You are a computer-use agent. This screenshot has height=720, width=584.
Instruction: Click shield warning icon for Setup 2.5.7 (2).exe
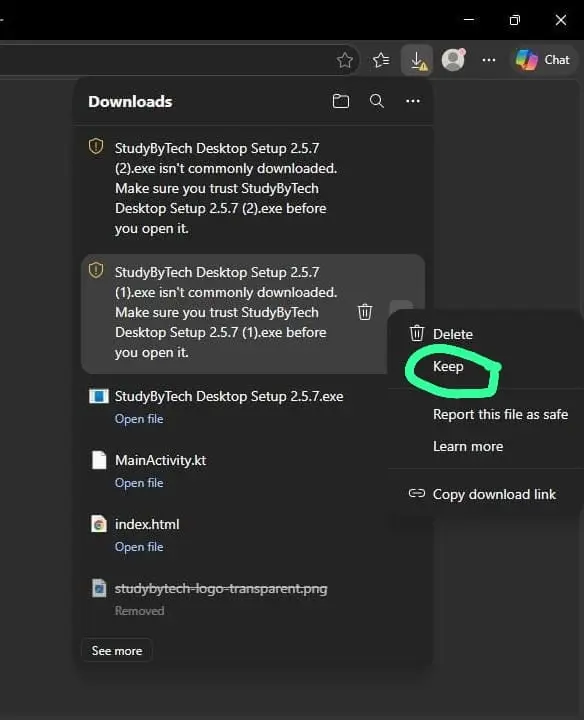point(96,146)
